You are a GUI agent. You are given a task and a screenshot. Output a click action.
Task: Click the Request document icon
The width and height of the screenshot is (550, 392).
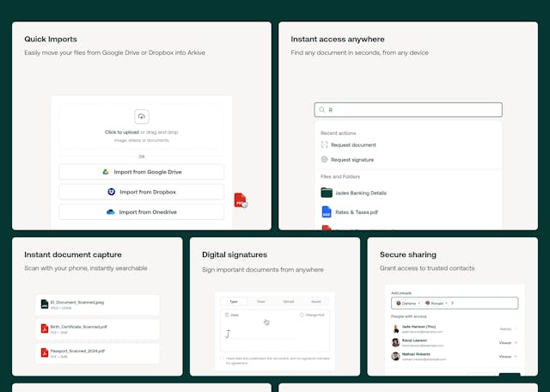(x=325, y=144)
